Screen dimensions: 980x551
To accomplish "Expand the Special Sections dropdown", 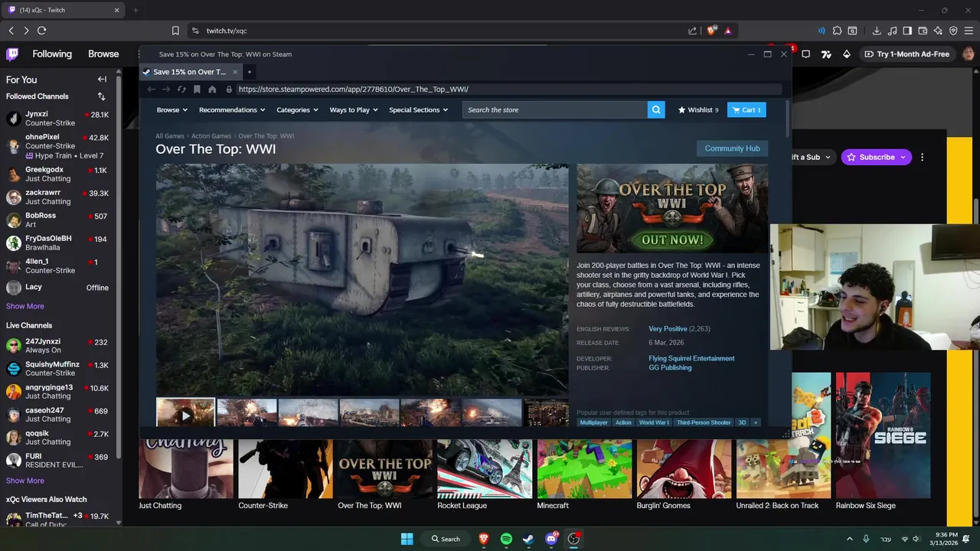I will pos(418,110).
